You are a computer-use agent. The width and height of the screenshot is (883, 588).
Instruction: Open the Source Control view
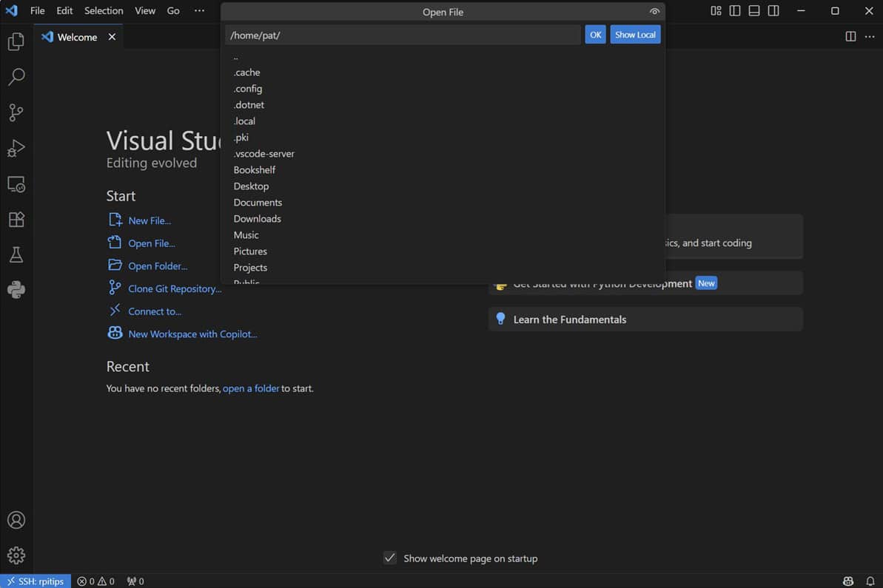tap(16, 112)
